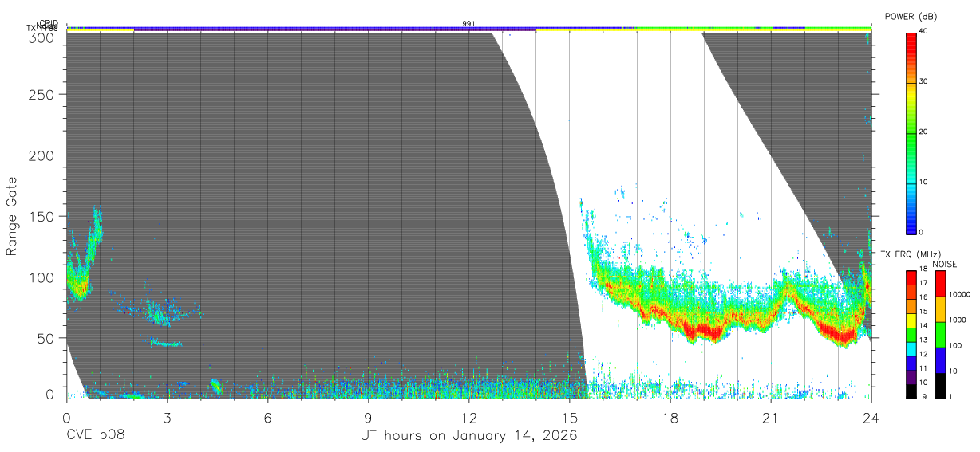The height and width of the screenshot is (452, 980).
Task: Click the 10000 label on NOISE legend
Action: tap(959, 295)
